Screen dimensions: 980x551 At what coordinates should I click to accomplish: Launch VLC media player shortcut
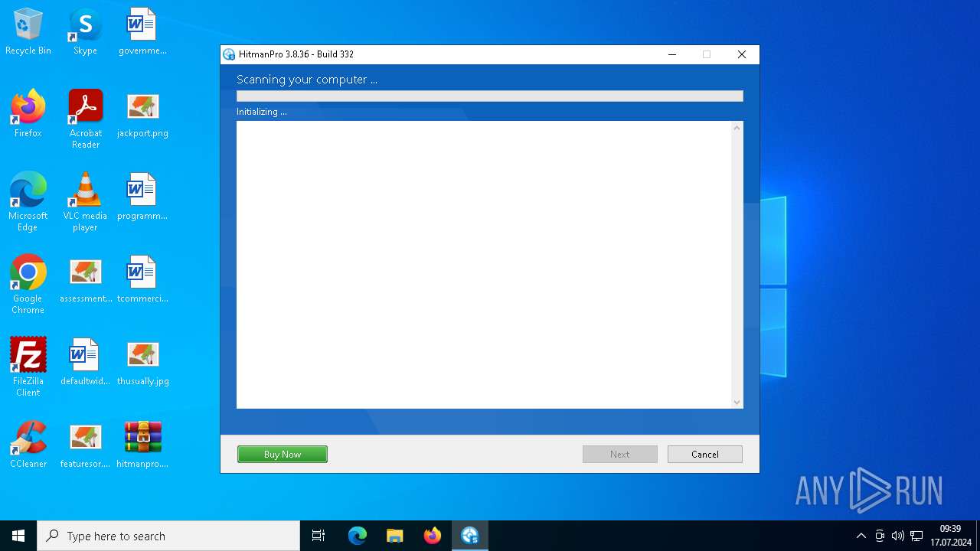tap(85, 202)
